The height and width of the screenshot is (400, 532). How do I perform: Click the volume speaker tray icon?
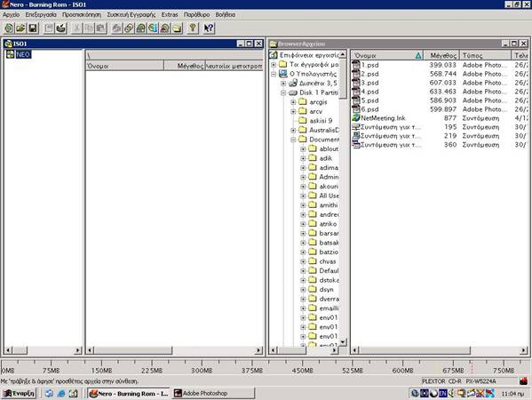451,394
